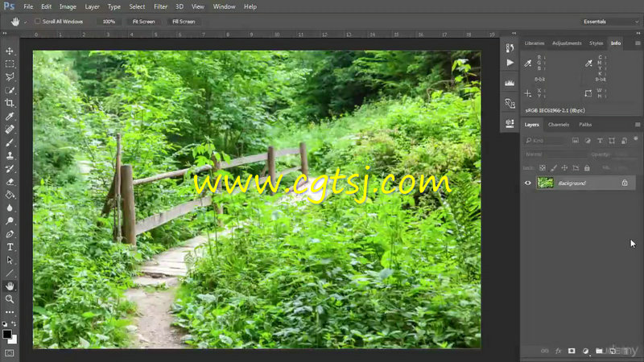This screenshot has width=644, height=362.
Task: Select the Hand tool in toolbar
Action: point(10,286)
